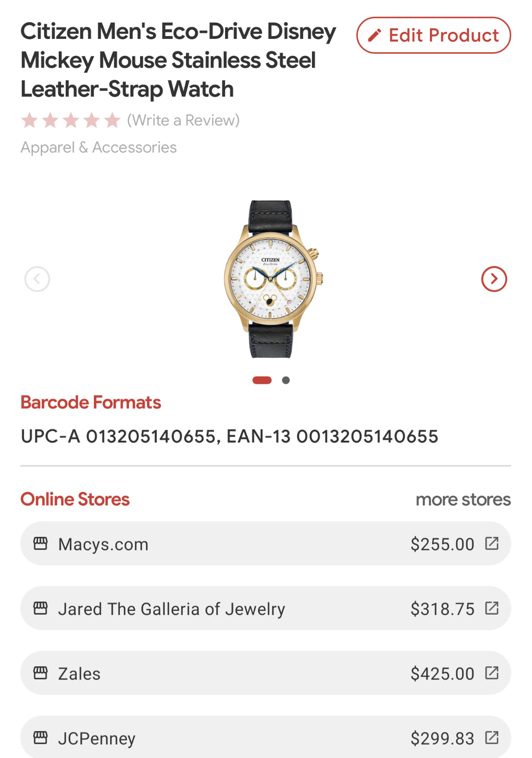Open the Jared The Galleria of Jewelry listing
The width and height of the screenshot is (532, 758).
[171, 609]
